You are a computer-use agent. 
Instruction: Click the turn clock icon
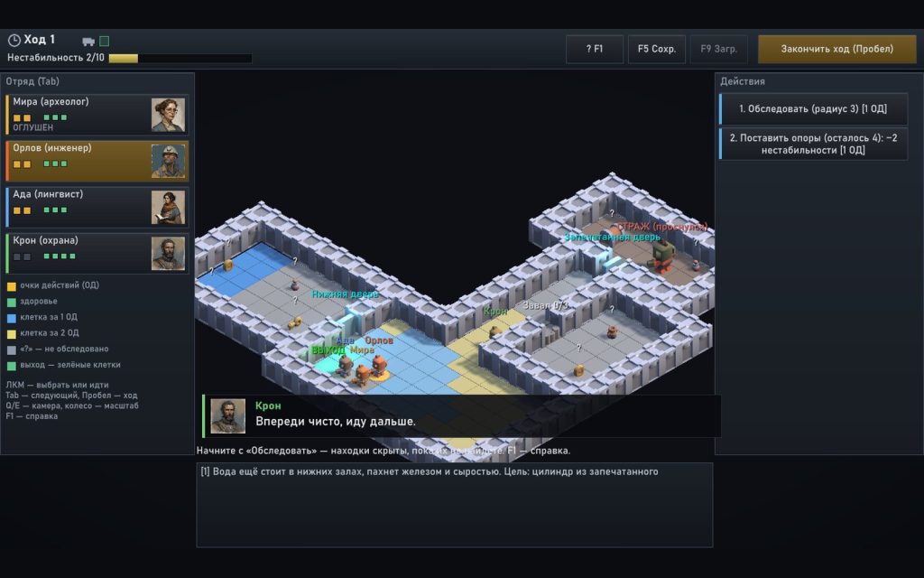pos(14,40)
